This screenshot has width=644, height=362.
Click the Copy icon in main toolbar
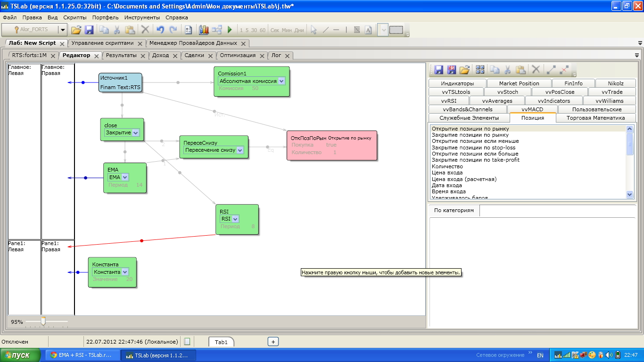click(104, 30)
